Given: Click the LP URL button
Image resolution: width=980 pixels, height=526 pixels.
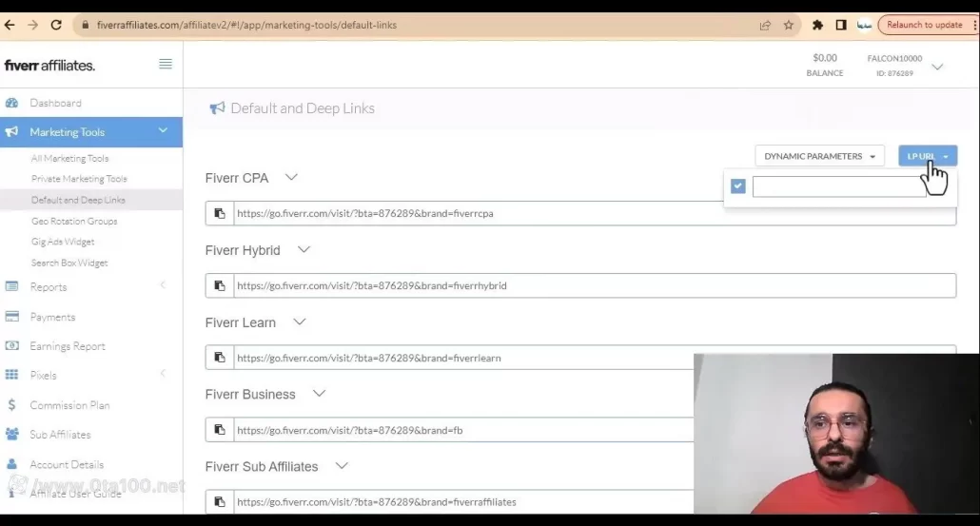Looking at the screenshot, I should click(x=927, y=156).
